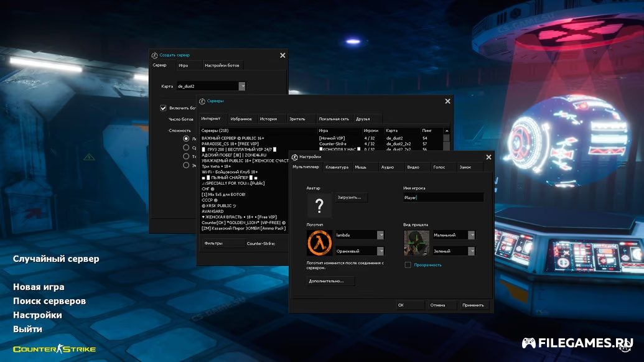
Task: Close the Серверы window
Action: click(x=447, y=101)
